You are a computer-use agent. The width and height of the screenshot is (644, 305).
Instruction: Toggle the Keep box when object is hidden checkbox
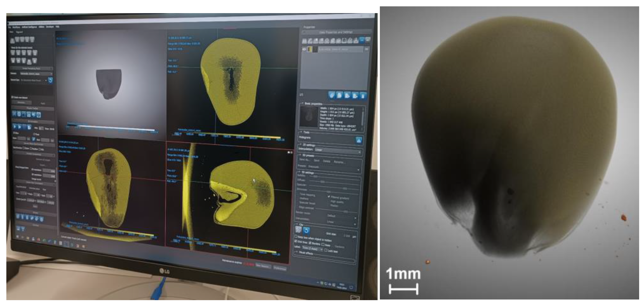coord(296,236)
